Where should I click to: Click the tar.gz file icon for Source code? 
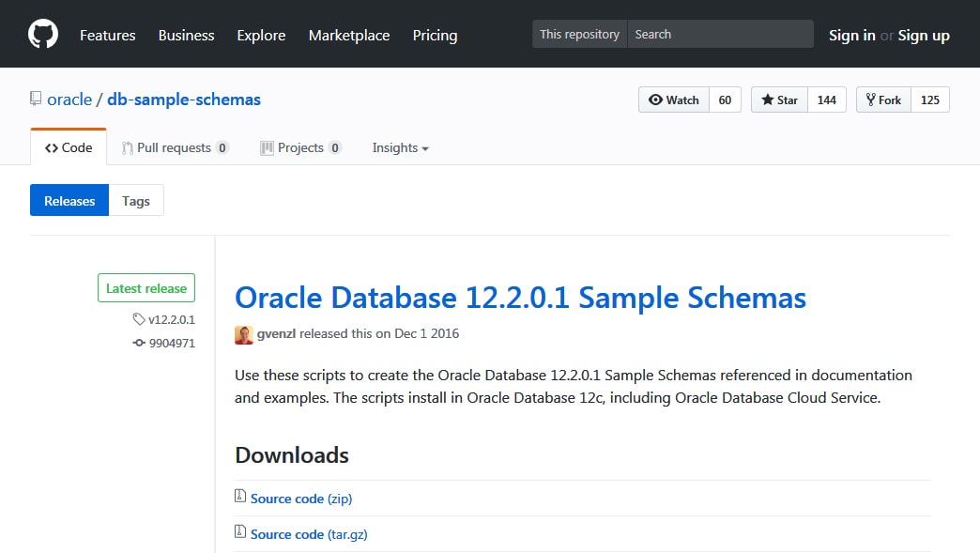[240, 533]
